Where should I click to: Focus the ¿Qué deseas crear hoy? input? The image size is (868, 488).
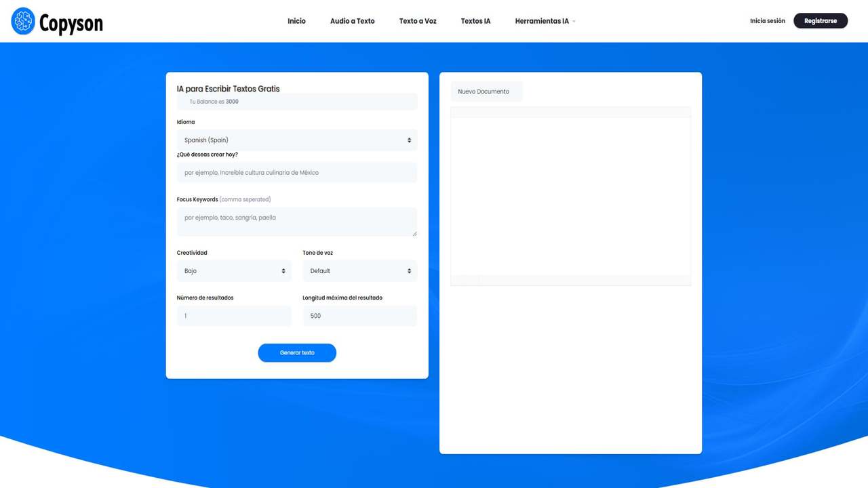click(x=297, y=173)
